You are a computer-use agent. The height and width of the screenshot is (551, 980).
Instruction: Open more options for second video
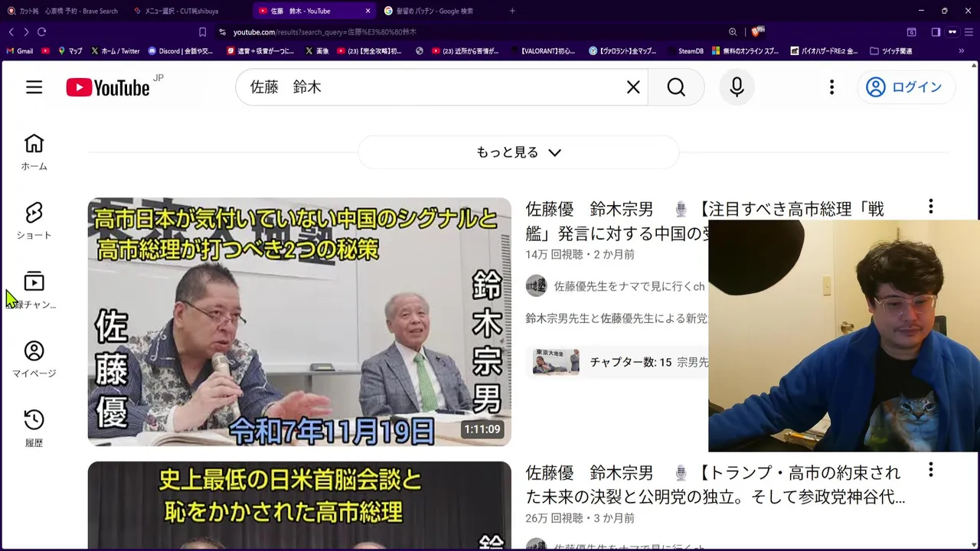pos(930,469)
